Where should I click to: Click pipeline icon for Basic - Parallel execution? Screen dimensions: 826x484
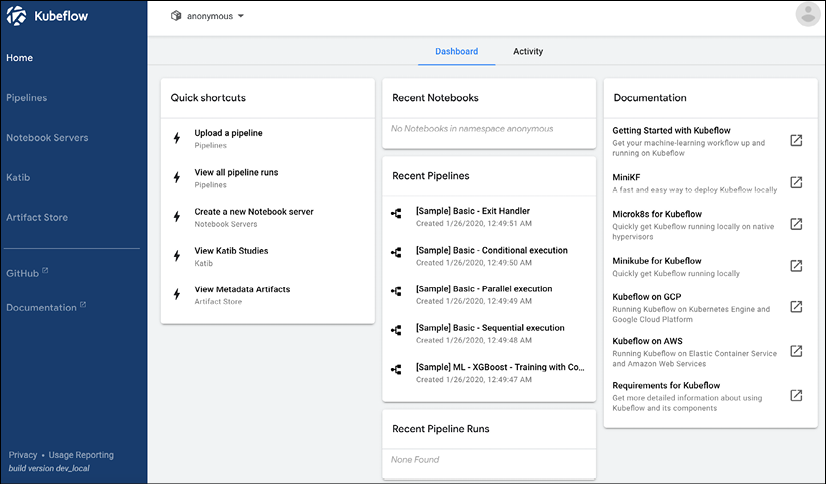pos(396,291)
